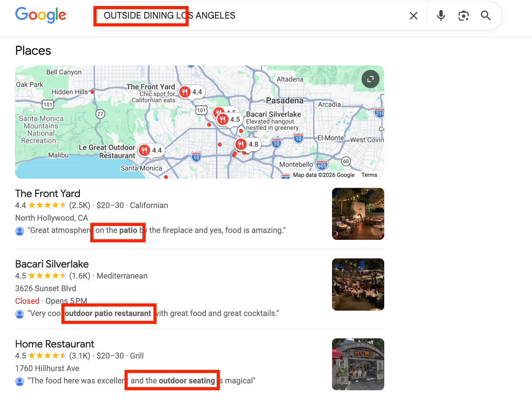Select the 4.5 rating map pin
Viewport: 532px width, 406px height.
tap(229, 119)
